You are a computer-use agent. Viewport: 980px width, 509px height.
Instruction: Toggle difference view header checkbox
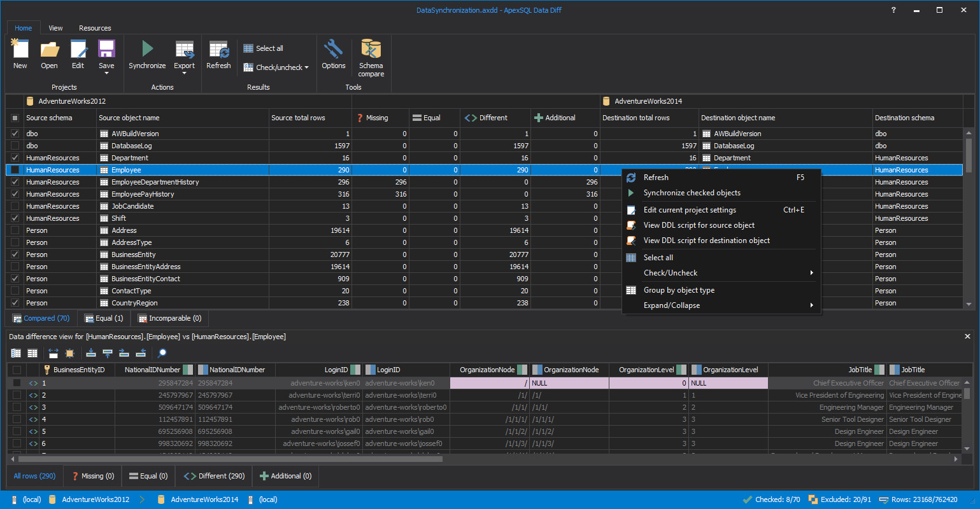pyautogui.click(x=17, y=370)
